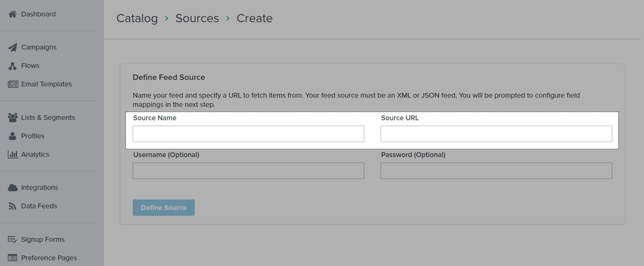Click the Flows icon in sidebar
The height and width of the screenshot is (266, 644).
12,66
